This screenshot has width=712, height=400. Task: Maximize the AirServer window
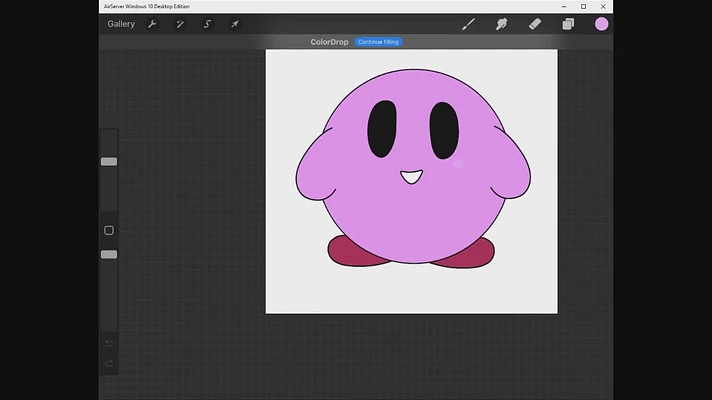pyautogui.click(x=583, y=6)
